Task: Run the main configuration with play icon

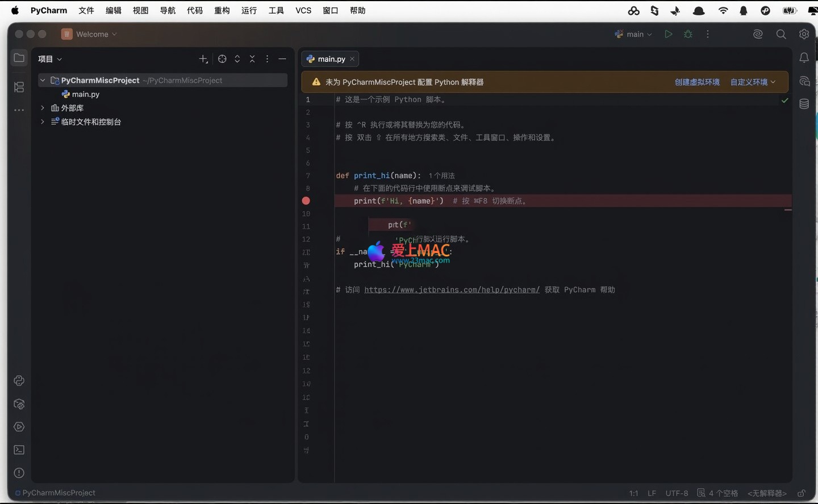Action: (669, 34)
